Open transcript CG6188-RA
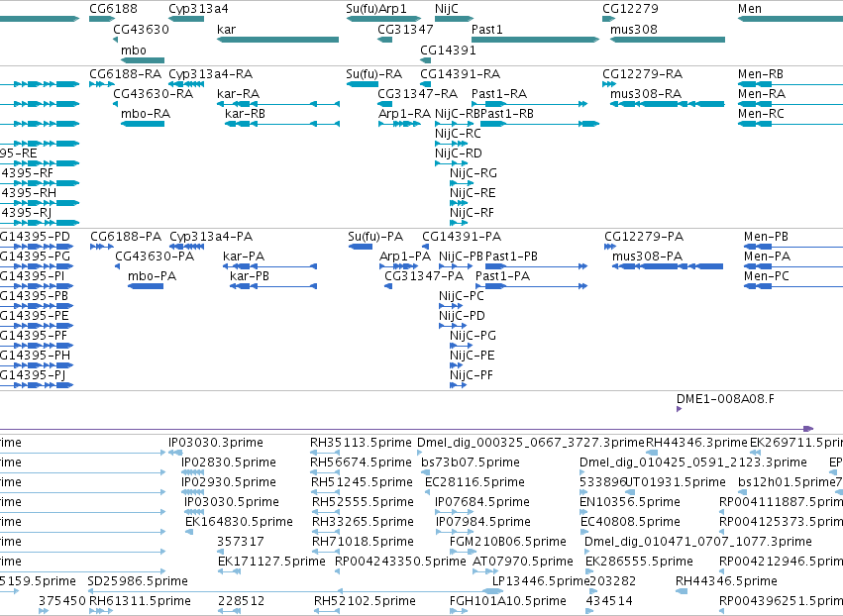Image resolution: width=843 pixels, height=616 pixels. point(125,73)
